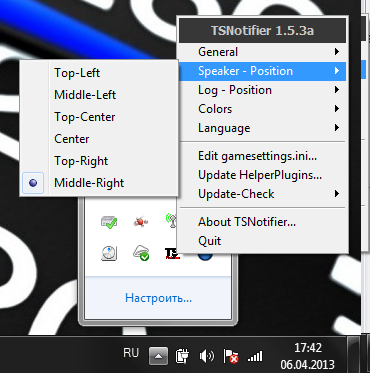Screen dimensions: 370x373
Task: Set speaker position to Center
Action: 99,139
